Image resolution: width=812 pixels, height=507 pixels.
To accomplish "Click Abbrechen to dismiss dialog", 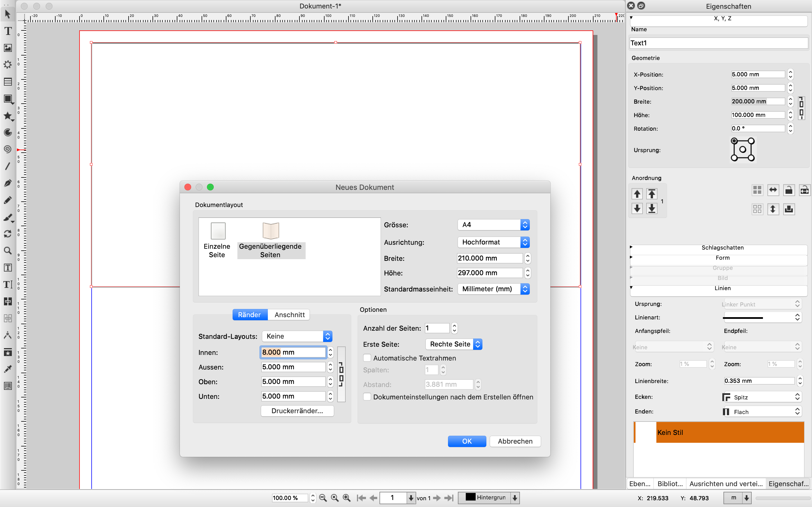I will 513,441.
